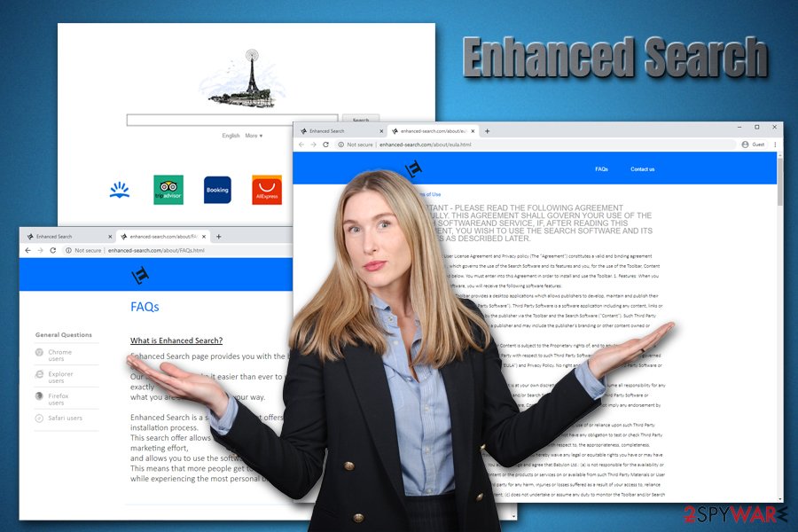Image resolution: width=798 pixels, height=532 pixels.
Task: Select the eula.html tab in right window
Action: pyautogui.click(x=434, y=131)
